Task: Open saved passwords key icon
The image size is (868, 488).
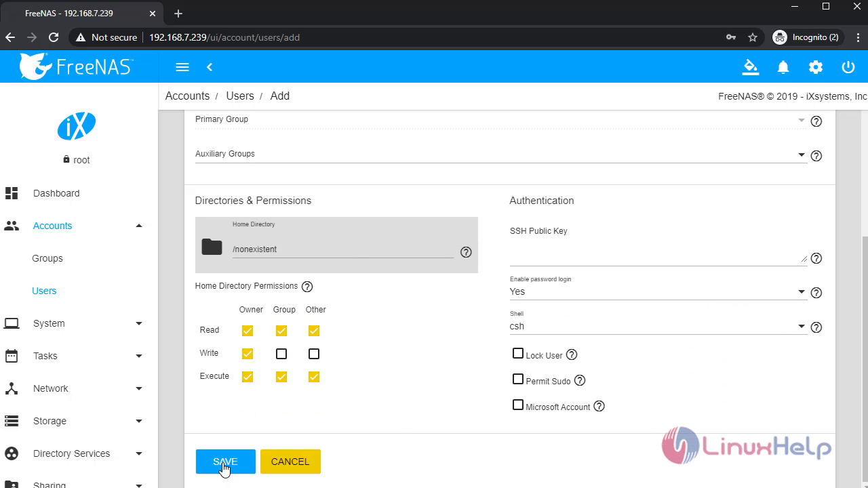Action: pyautogui.click(x=731, y=37)
